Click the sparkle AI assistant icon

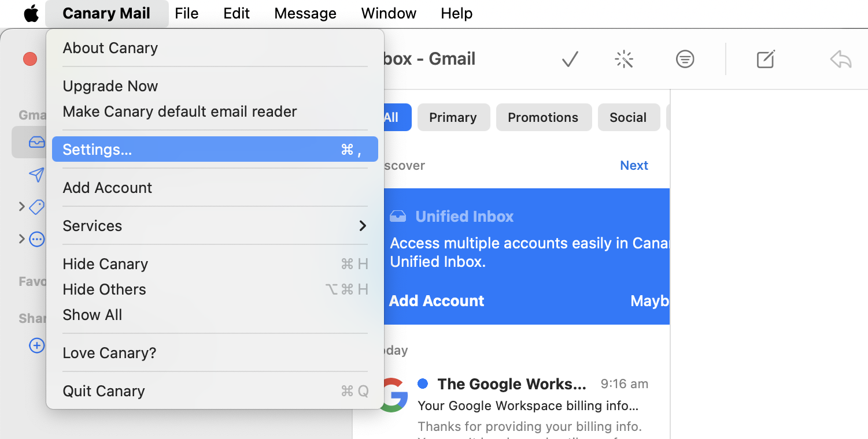pyautogui.click(x=625, y=59)
